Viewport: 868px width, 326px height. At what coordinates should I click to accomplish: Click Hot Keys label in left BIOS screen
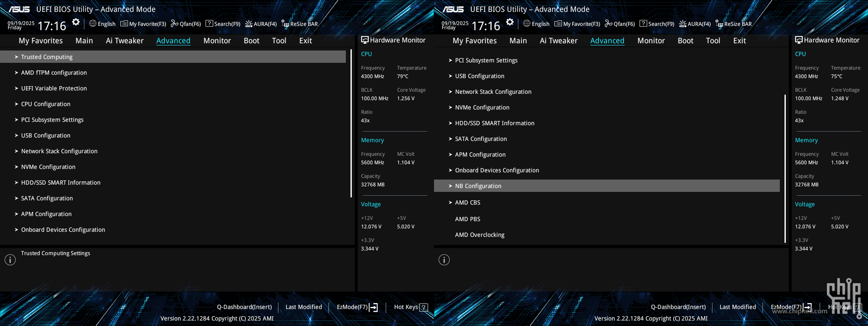406,307
